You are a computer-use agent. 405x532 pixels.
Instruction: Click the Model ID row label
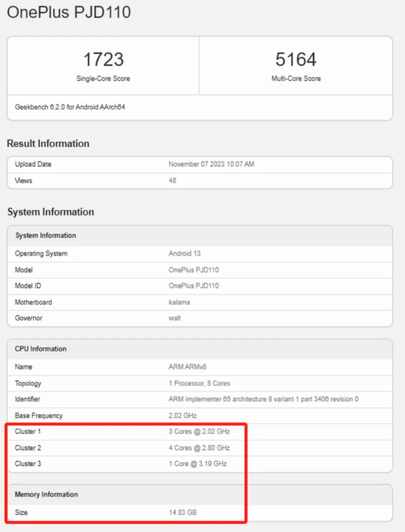[x=28, y=286]
